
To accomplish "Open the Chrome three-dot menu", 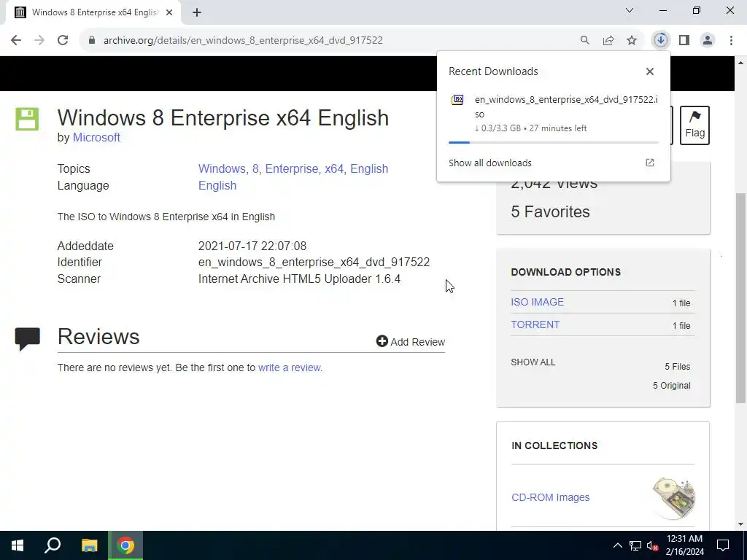I will pos(731,40).
